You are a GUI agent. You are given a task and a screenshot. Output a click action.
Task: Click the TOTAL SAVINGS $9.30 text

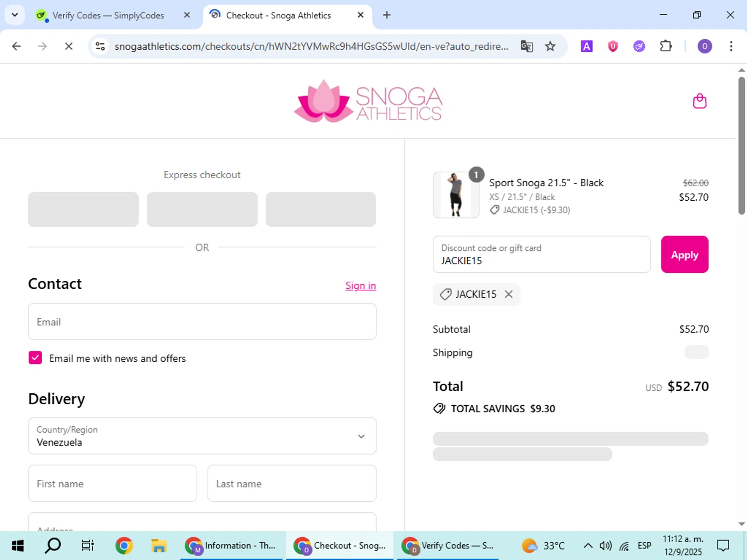pyautogui.click(x=503, y=409)
